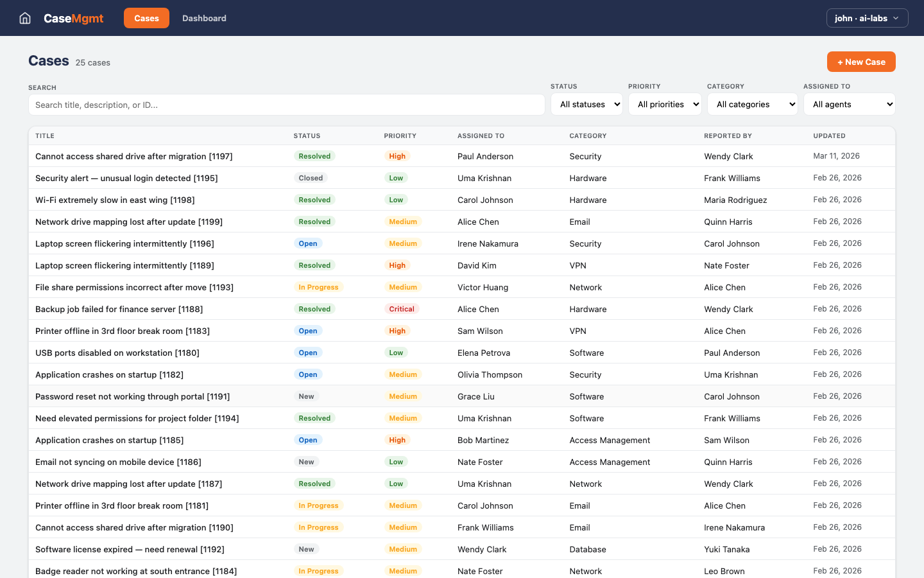Switch to the Dashboard tab

[x=204, y=18]
